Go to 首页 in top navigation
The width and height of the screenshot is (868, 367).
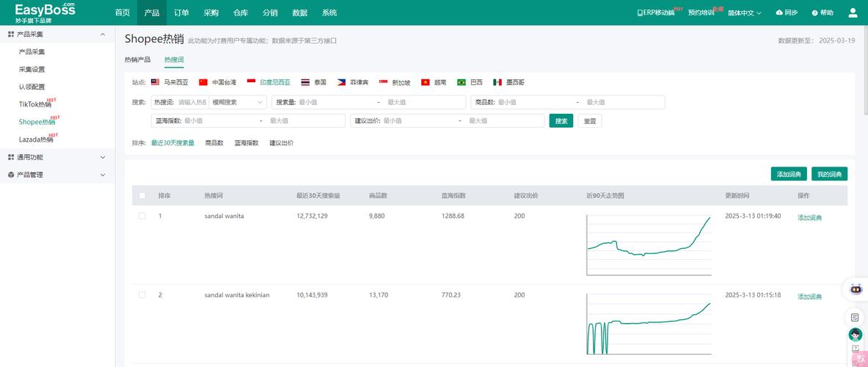pos(123,12)
